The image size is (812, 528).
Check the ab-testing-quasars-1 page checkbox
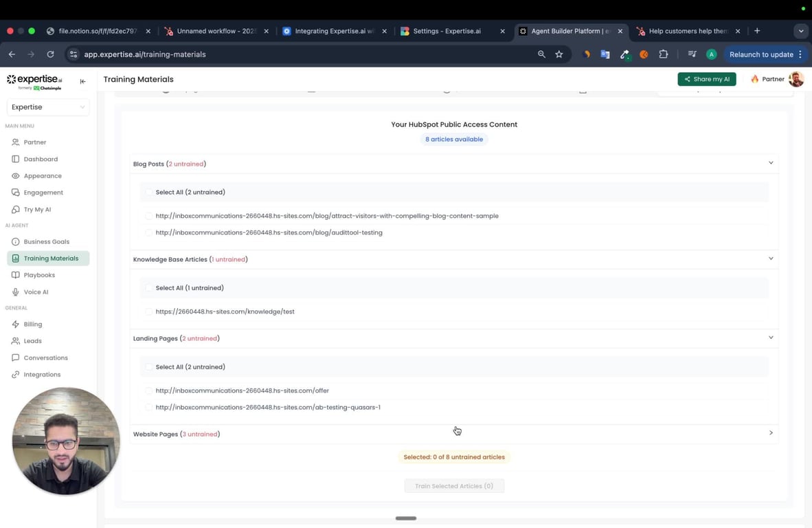(149, 407)
